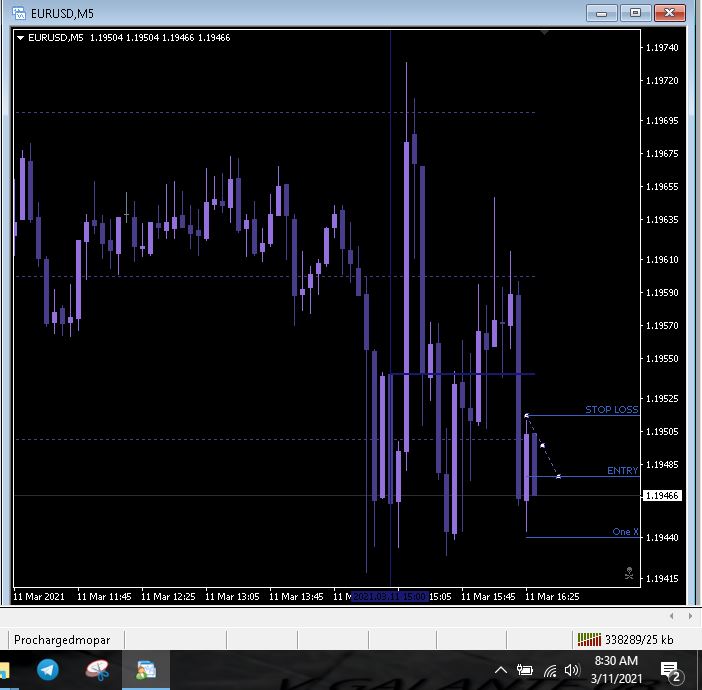Image resolution: width=702 pixels, height=690 pixels.
Task: Click the 1.19415 price scale label
Action: click(x=662, y=579)
